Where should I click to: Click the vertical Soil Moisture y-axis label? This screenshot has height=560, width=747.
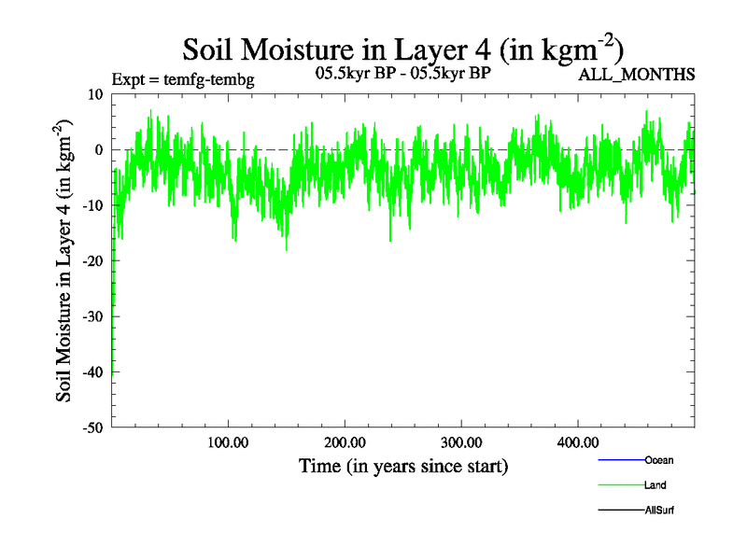coord(64,260)
